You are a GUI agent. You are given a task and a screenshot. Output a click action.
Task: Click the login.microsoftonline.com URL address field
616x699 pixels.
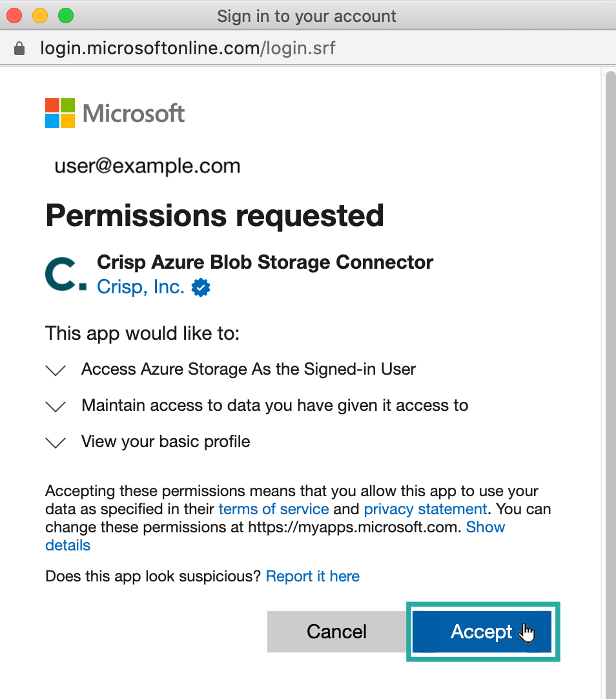pos(187,48)
